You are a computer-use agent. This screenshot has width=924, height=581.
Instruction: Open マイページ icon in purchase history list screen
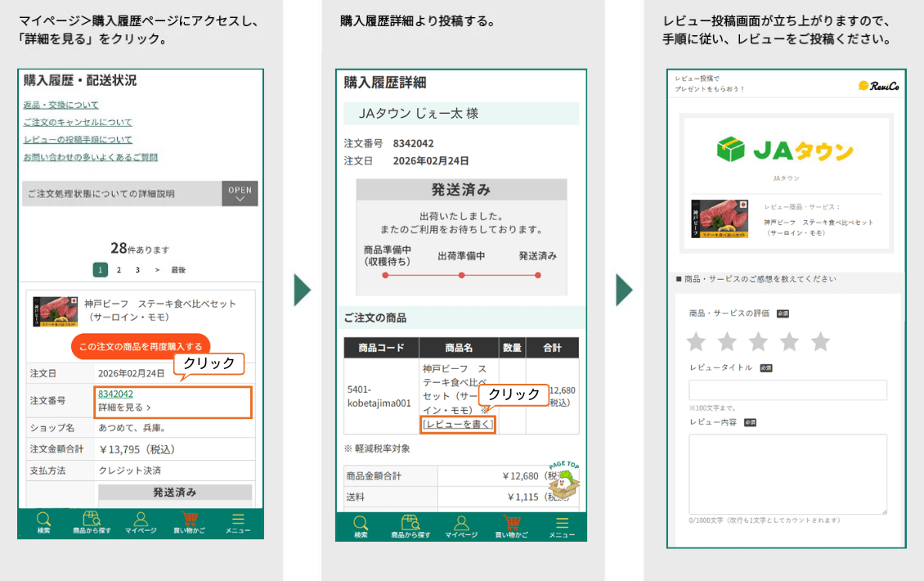click(x=141, y=522)
